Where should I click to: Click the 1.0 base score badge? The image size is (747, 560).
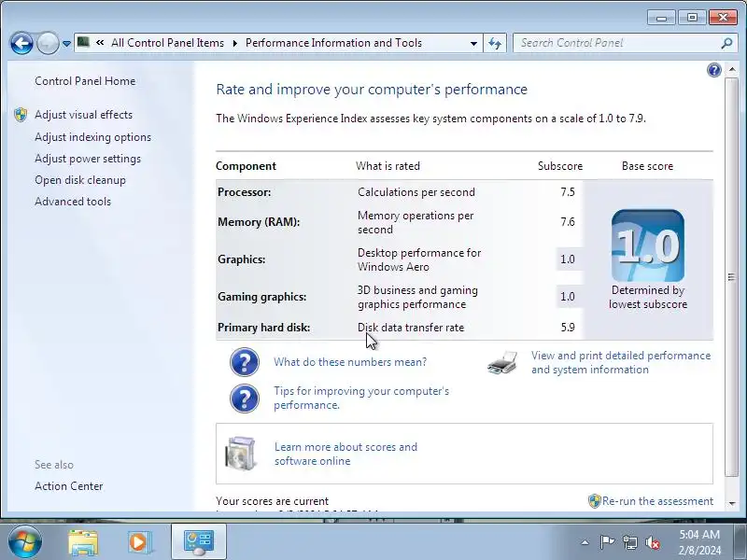(648, 245)
